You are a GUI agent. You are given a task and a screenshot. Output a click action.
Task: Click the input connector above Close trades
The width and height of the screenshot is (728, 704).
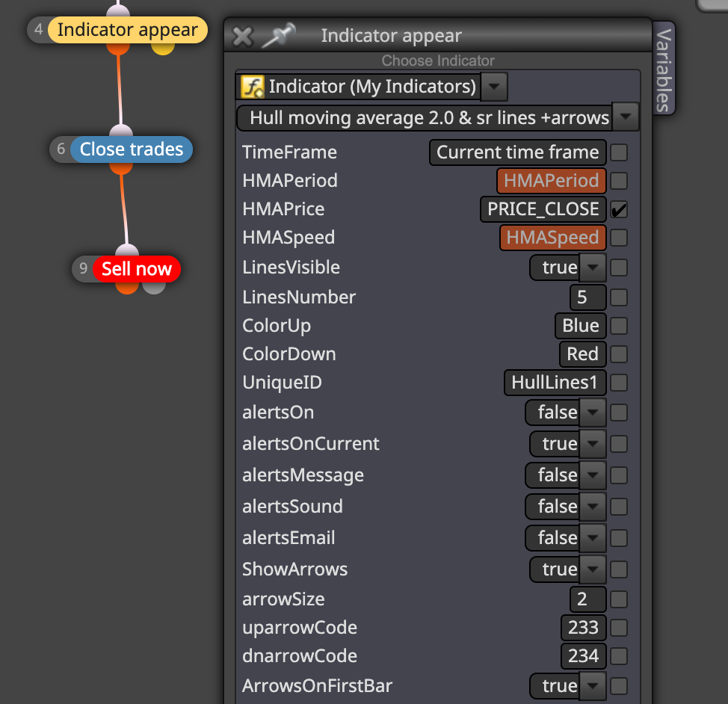point(121,131)
